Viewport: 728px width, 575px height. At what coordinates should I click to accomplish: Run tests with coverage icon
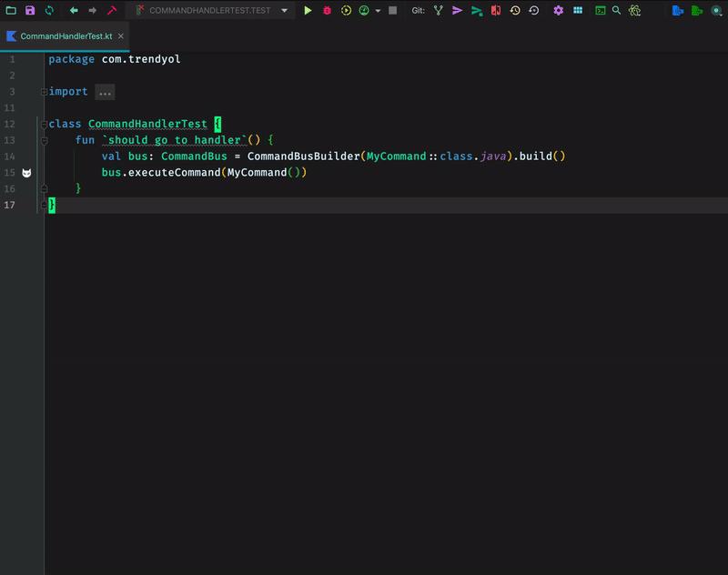[x=346, y=12]
